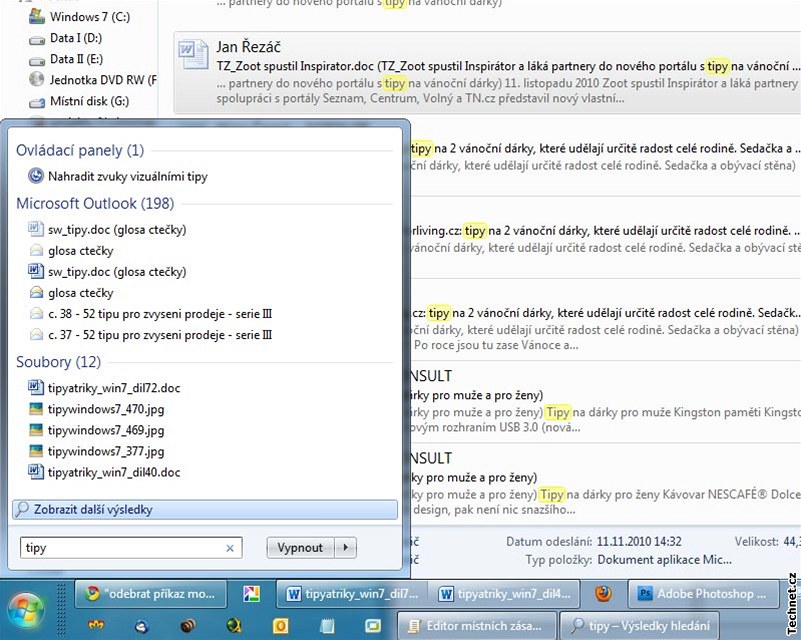
Task: Click the Soubory (12) group header
Action: coord(58,362)
